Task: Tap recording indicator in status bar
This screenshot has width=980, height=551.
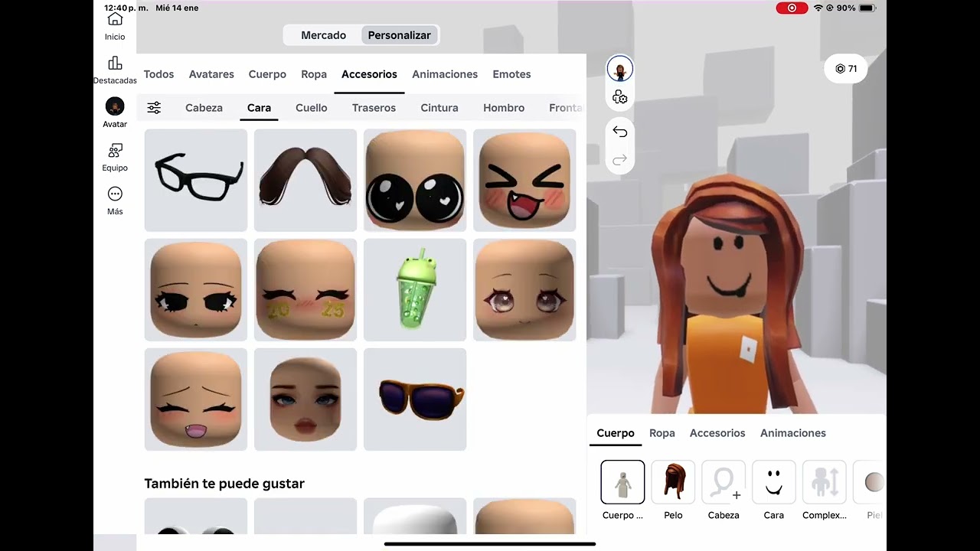Action: (x=792, y=8)
